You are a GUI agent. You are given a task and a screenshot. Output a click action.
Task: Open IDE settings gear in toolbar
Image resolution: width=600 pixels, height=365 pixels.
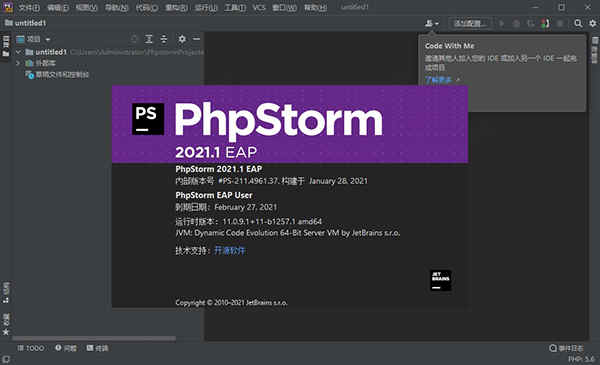point(593,24)
